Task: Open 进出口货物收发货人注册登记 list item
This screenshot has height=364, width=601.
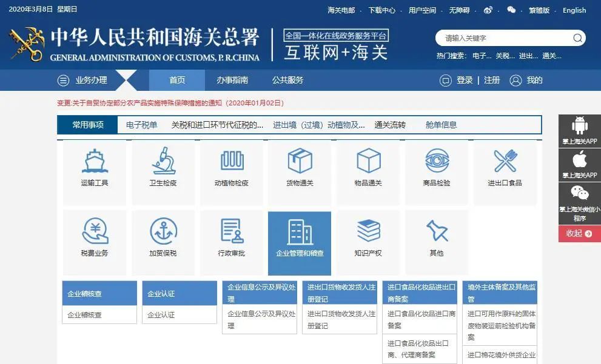Action: coord(340,320)
